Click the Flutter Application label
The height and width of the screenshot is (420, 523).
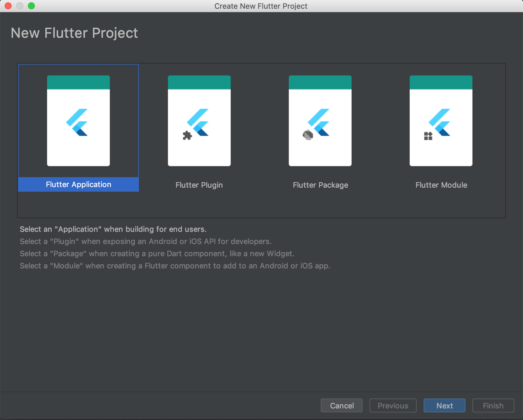[78, 184]
